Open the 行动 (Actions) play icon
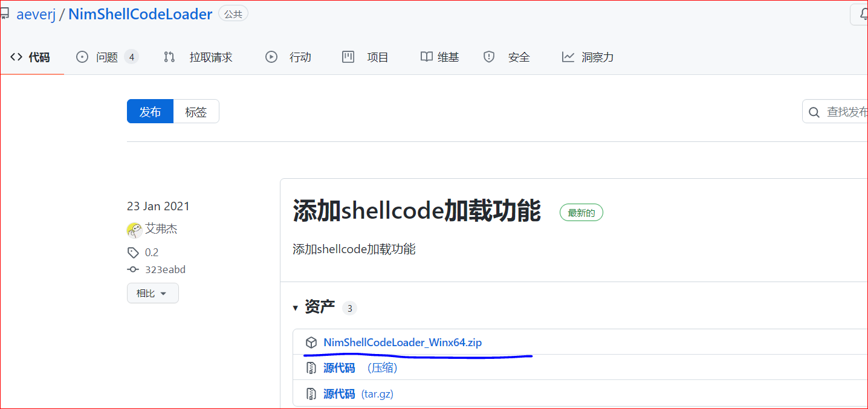This screenshot has height=409, width=868. tap(271, 57)
